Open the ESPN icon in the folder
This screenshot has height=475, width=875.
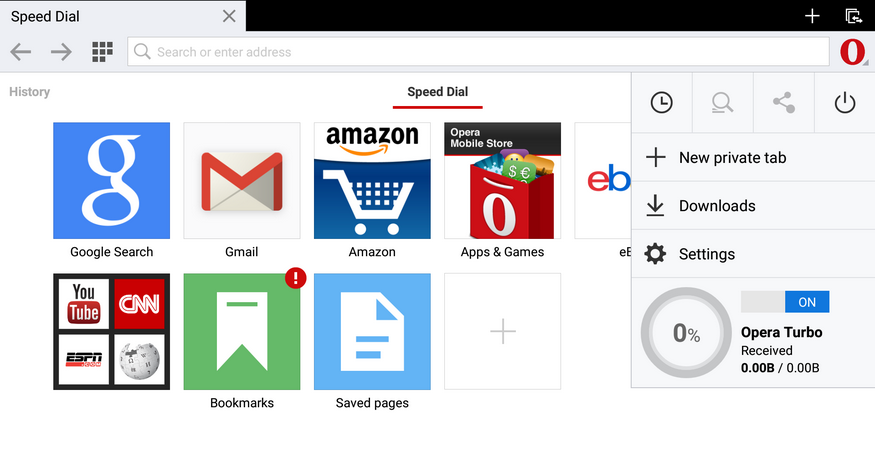tap(84, 359)
